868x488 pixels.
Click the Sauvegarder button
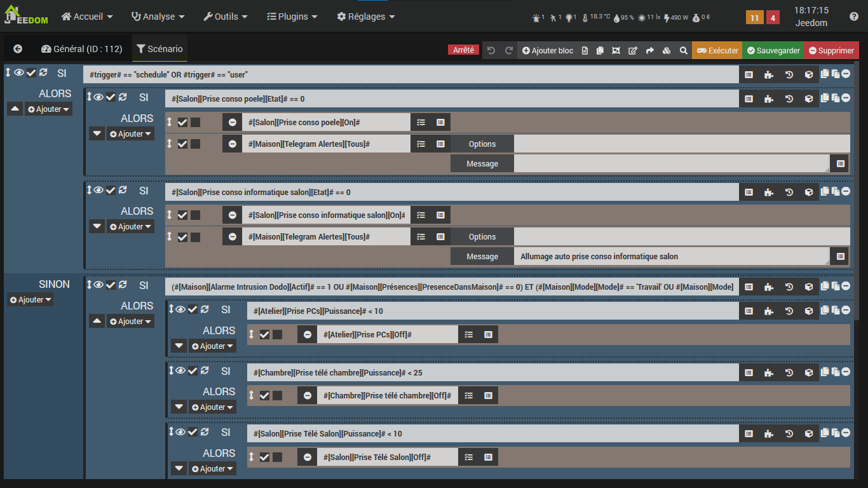click(773, 51)
